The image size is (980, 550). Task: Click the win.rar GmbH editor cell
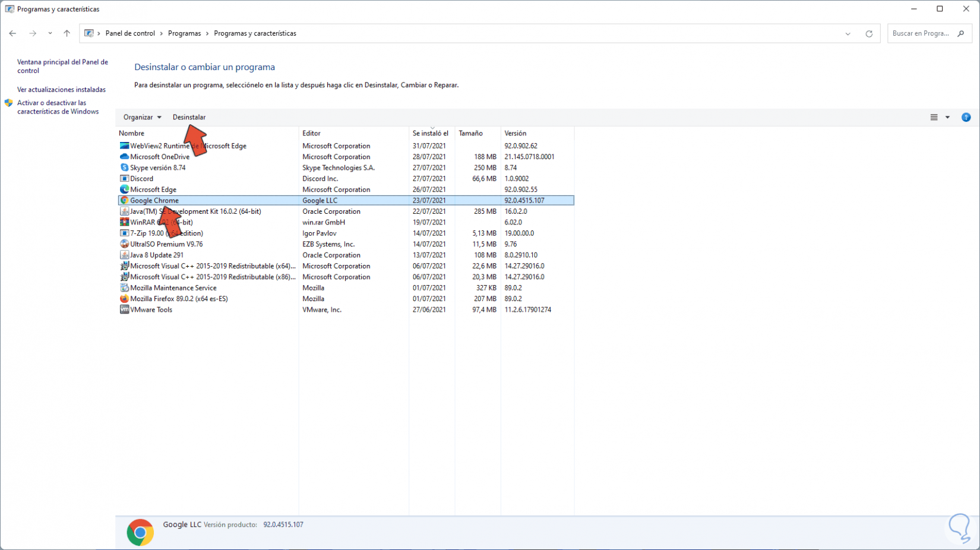click(324, 222)
